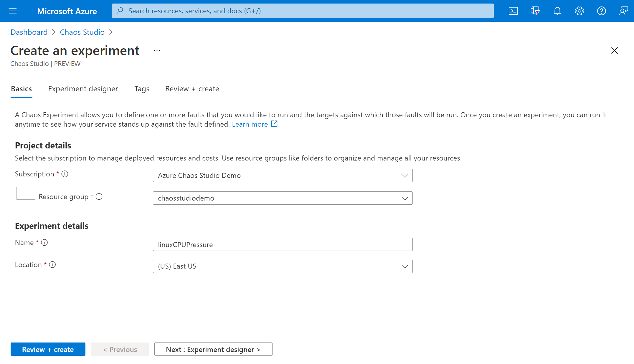Click the Azure Cloud Shell icon

tap(514, 10)
